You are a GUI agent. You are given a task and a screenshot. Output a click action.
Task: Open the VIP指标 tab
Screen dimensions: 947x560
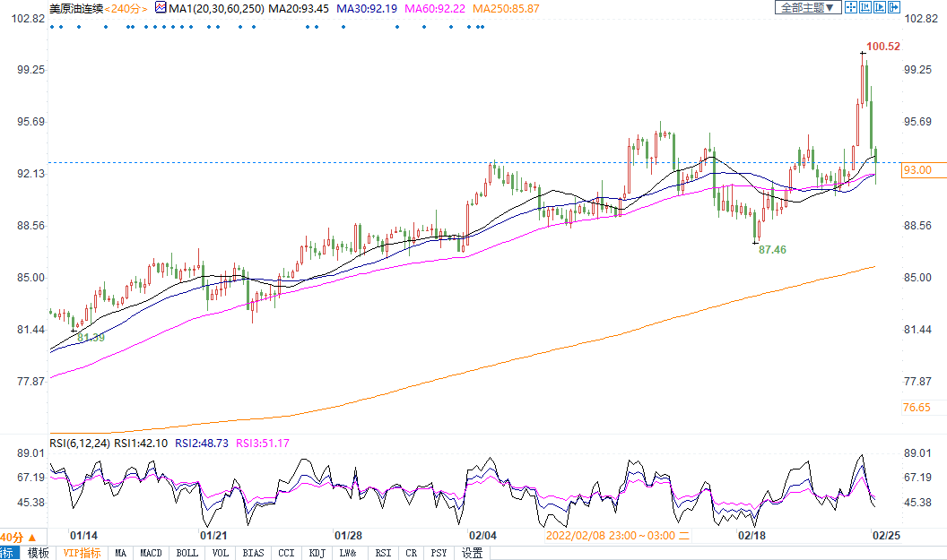82,553
